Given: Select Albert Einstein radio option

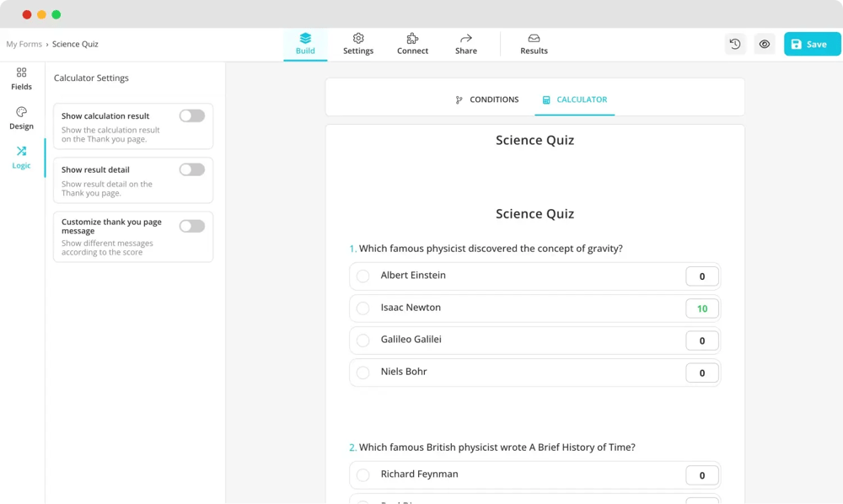Looking at the screenshot, I should click(x=363, y=276).
